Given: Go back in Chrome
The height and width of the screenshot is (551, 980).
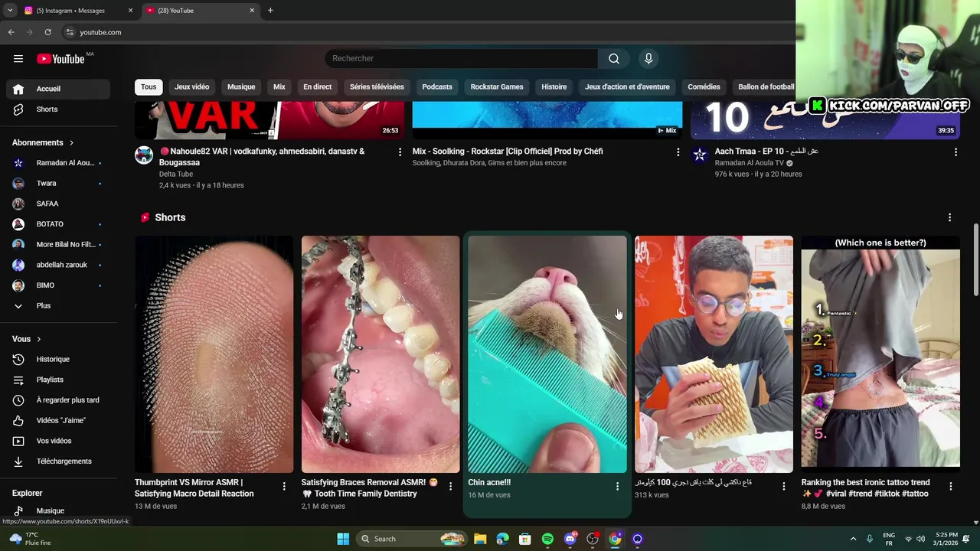Looking at the screenshot, I should [11, 32].
